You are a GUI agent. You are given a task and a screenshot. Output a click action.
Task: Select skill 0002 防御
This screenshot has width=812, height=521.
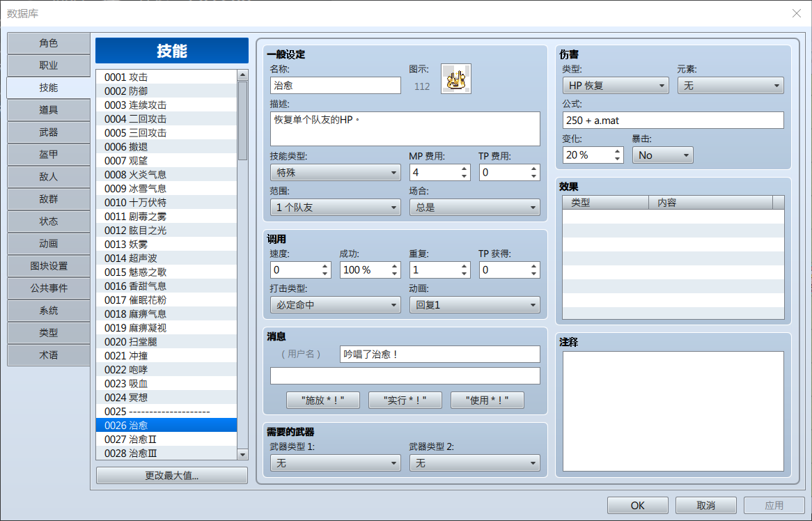(x=166, y=91)
